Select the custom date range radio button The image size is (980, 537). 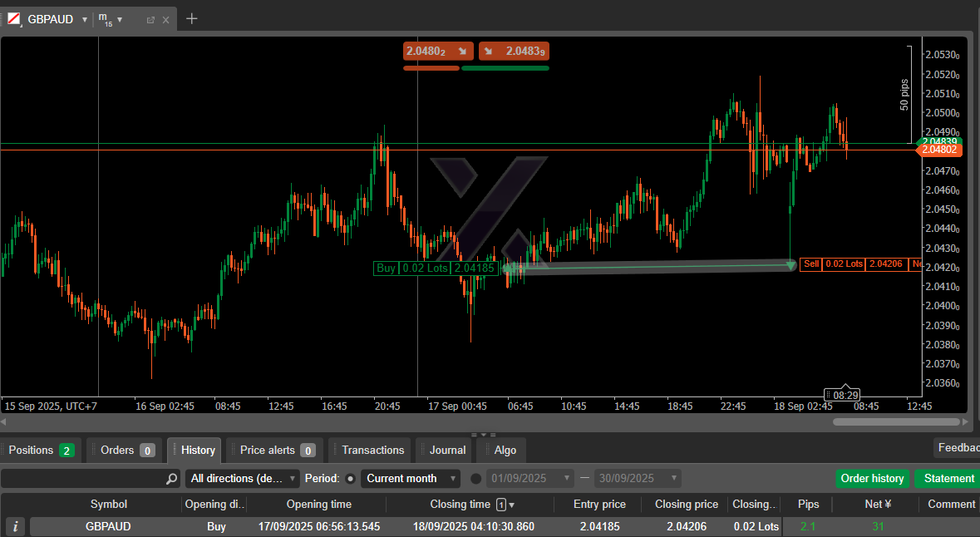(476, 479)
